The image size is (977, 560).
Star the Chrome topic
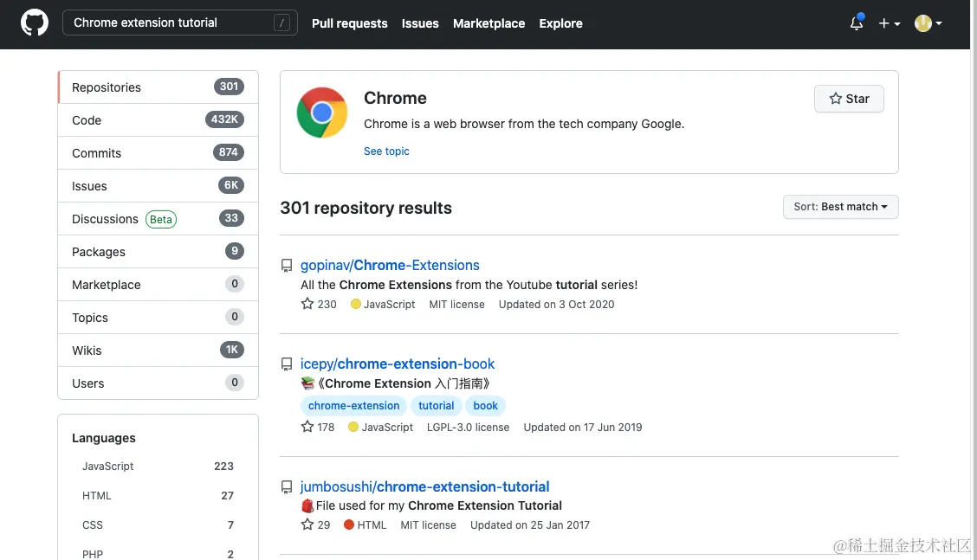click(x=849, y=99)
